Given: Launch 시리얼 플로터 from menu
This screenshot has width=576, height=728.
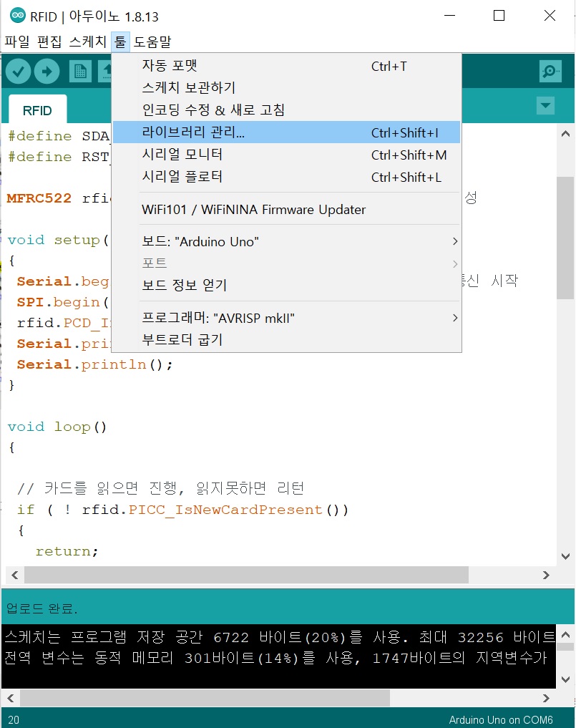Looking at the screenshot, I should [287, 177].
